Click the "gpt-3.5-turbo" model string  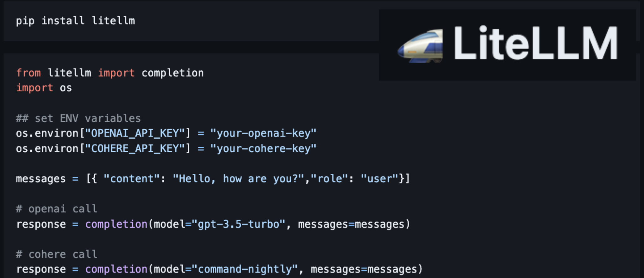(x=238, y=224)
